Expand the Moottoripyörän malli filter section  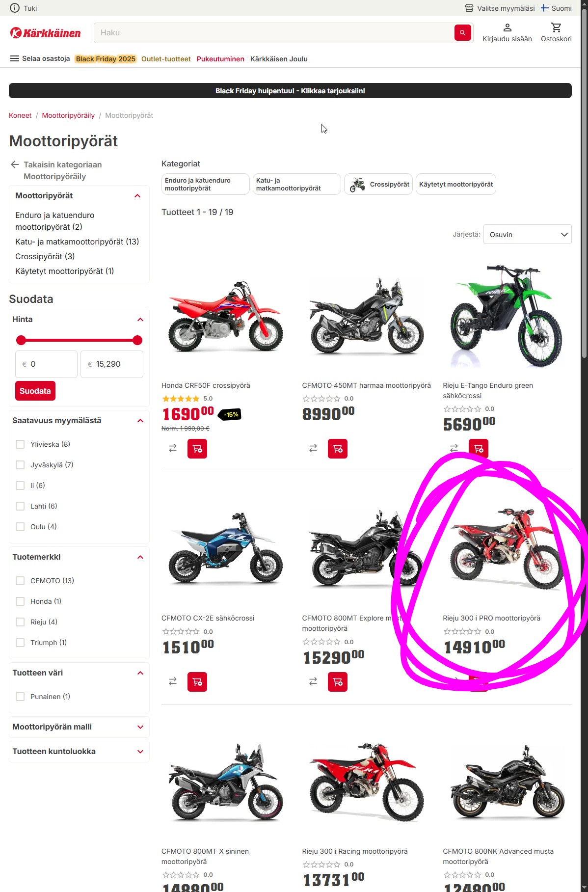click(79, 727)
